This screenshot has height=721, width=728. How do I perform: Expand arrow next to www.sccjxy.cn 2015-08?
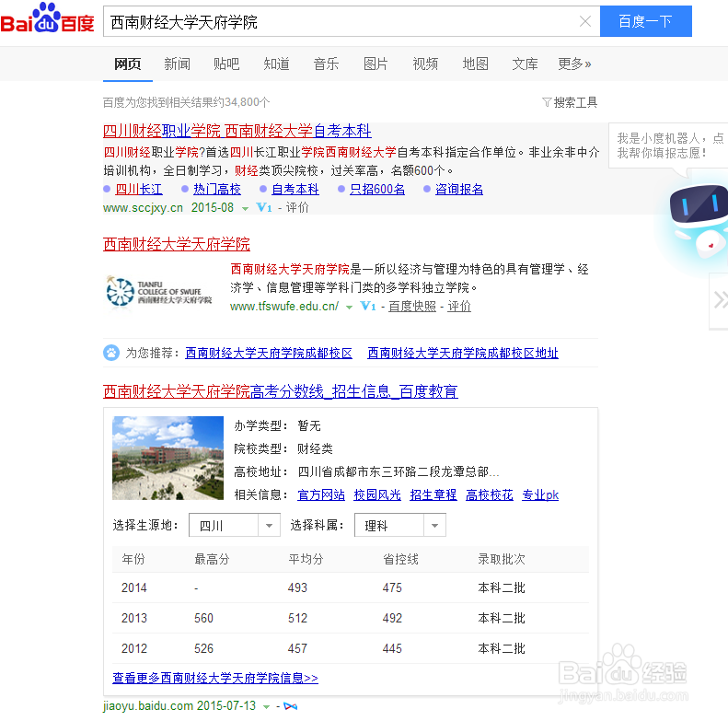(245, 209)
